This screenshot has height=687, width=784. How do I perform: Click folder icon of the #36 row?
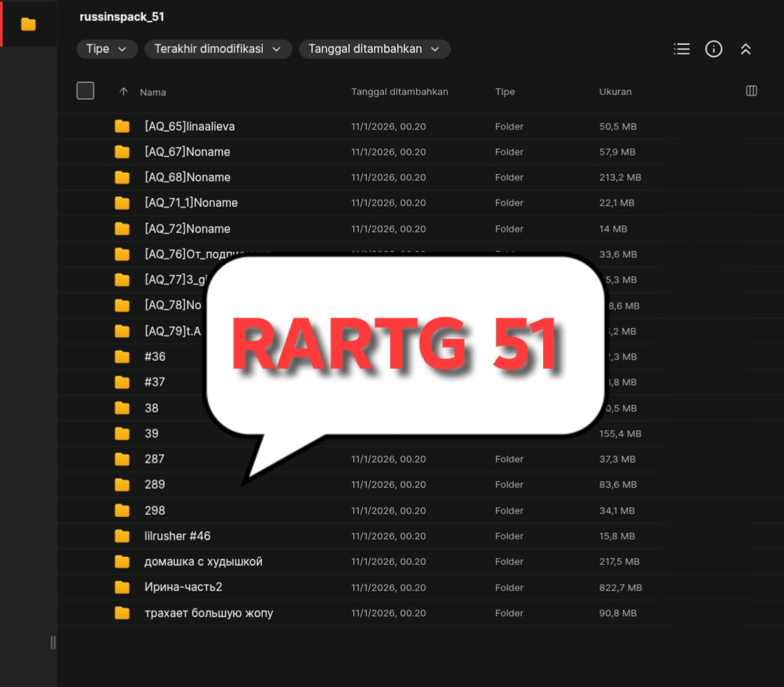point(122,357)
